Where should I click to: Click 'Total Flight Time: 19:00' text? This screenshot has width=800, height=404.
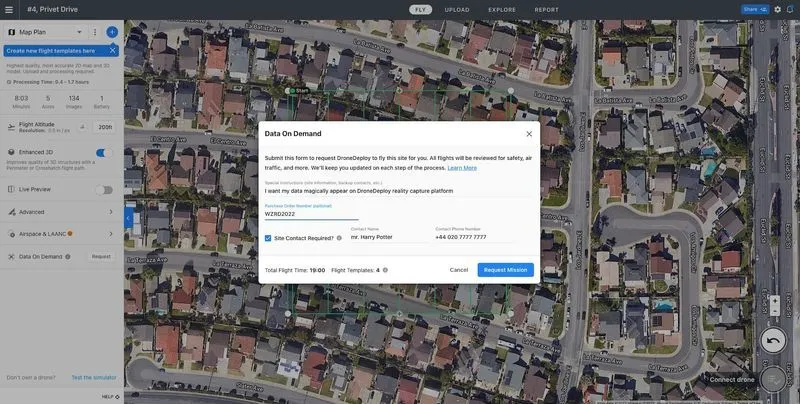click(x=295, y=270)
